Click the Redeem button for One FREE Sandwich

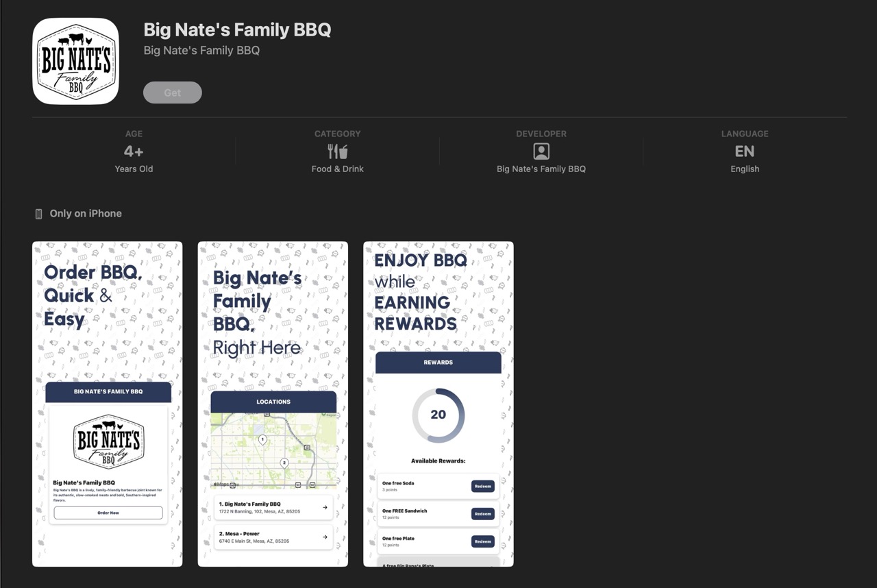pos(483,514)
